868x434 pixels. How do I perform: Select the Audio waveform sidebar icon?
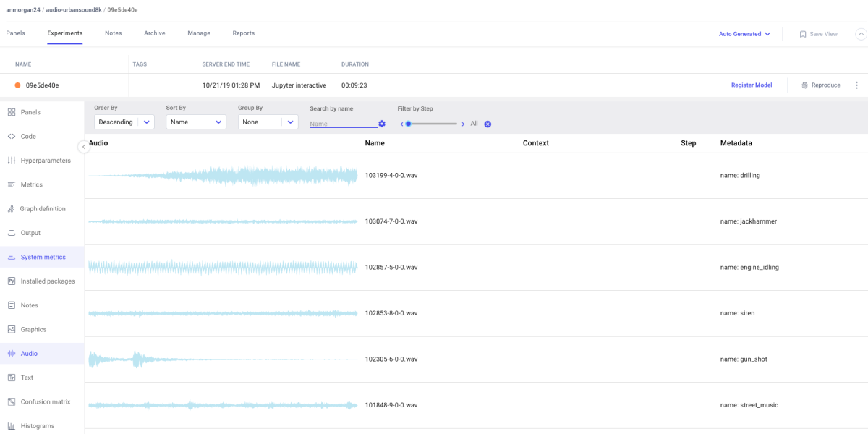(12, 354)
